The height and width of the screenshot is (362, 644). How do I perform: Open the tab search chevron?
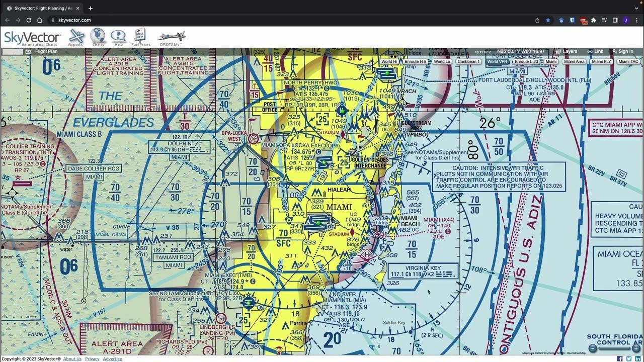[636, 8]
